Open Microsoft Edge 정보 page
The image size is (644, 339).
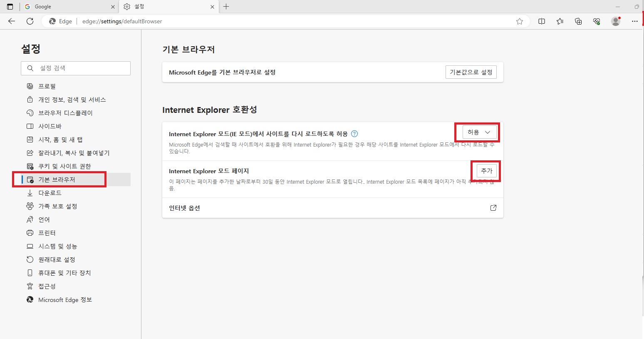[x=76, y=299]
